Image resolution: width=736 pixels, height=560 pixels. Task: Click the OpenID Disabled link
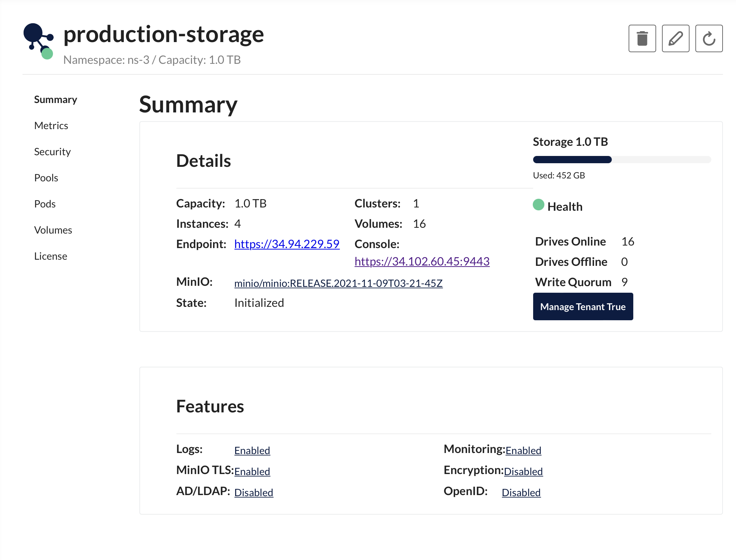521,493
